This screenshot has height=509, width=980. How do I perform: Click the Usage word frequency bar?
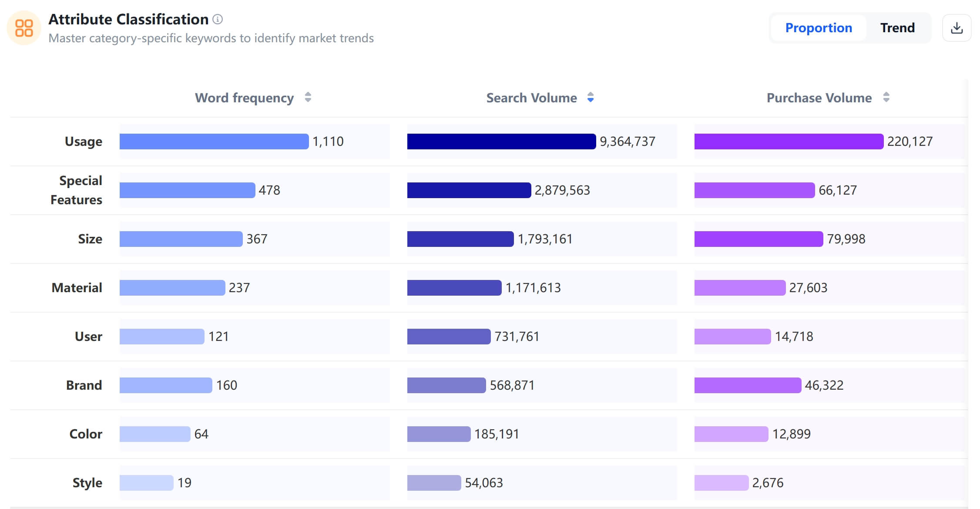[214, 142]
